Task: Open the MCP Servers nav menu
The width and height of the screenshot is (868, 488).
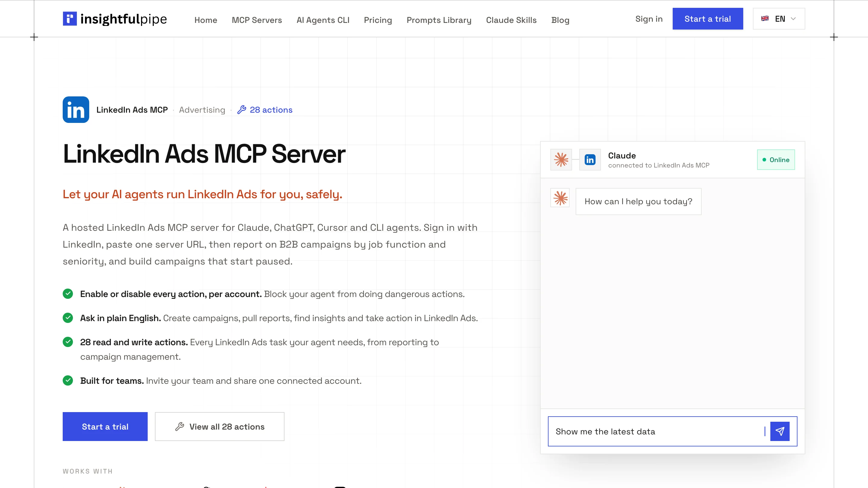Action: pyautogui.click(x=257, y=20)
